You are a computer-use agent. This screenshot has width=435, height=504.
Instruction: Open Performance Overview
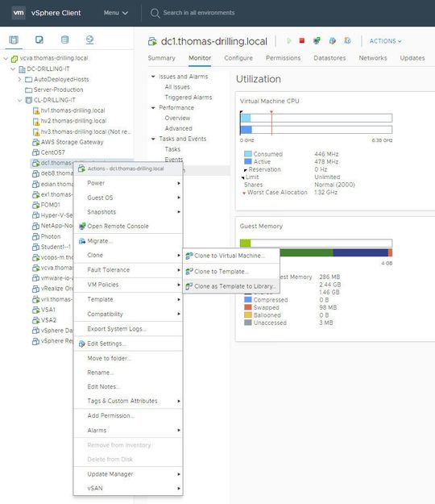pyautogui.click(x=177, y=118)
